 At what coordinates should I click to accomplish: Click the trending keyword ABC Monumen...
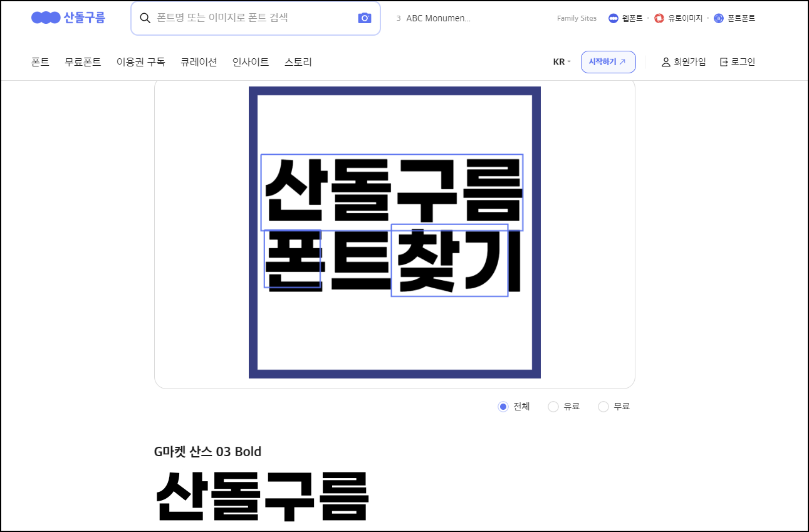[x=438, y=18]
